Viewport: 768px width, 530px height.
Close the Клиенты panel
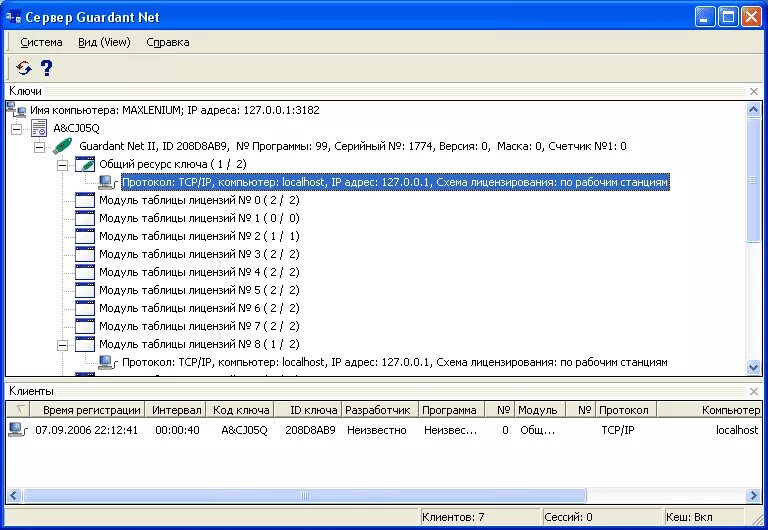pos(754,391)
